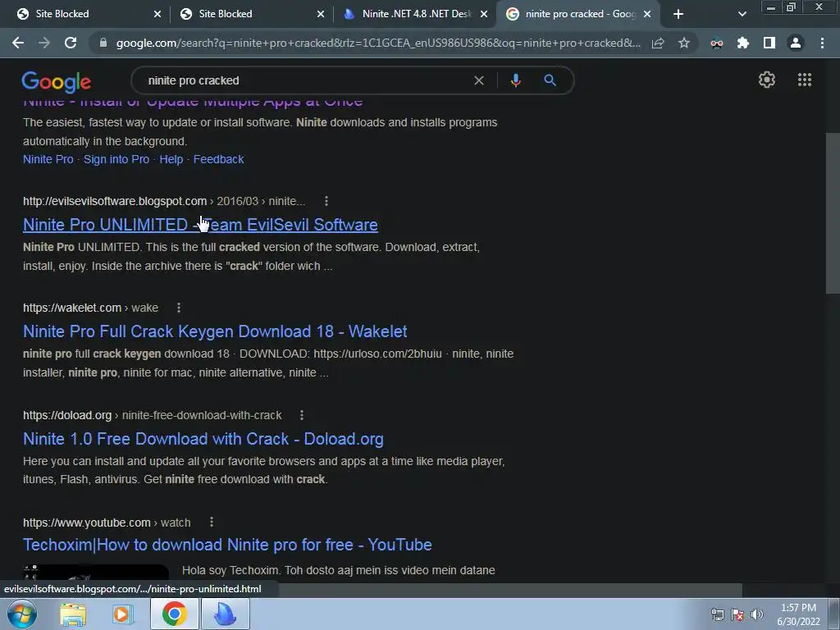
Task: Open the Help sitelink
Action: 171,159
